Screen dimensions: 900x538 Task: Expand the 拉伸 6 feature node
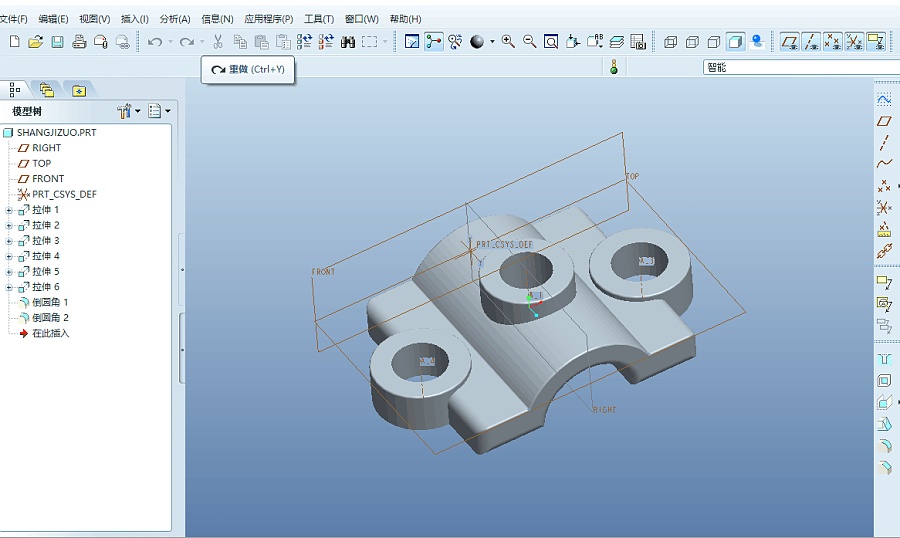tap(9, 287)
